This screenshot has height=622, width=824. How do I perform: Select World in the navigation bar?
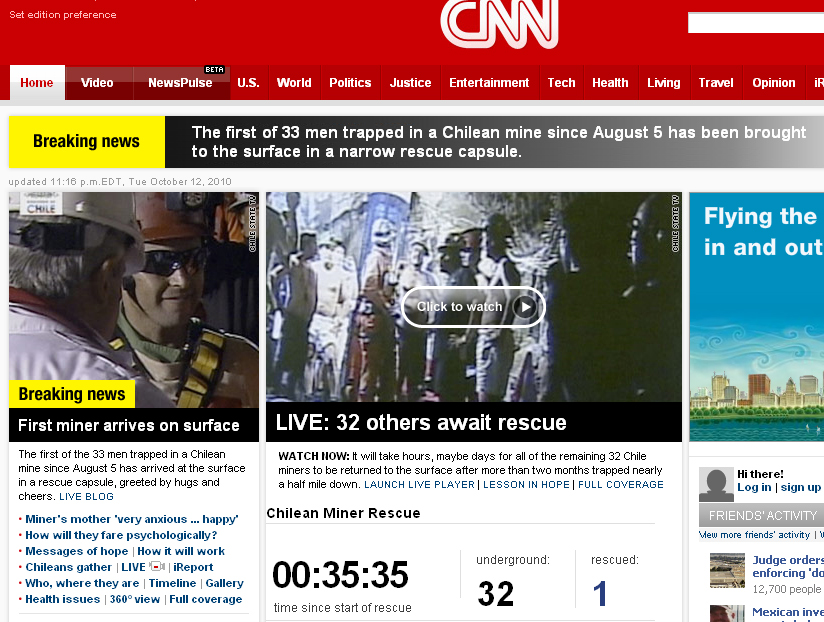(294, 82)
